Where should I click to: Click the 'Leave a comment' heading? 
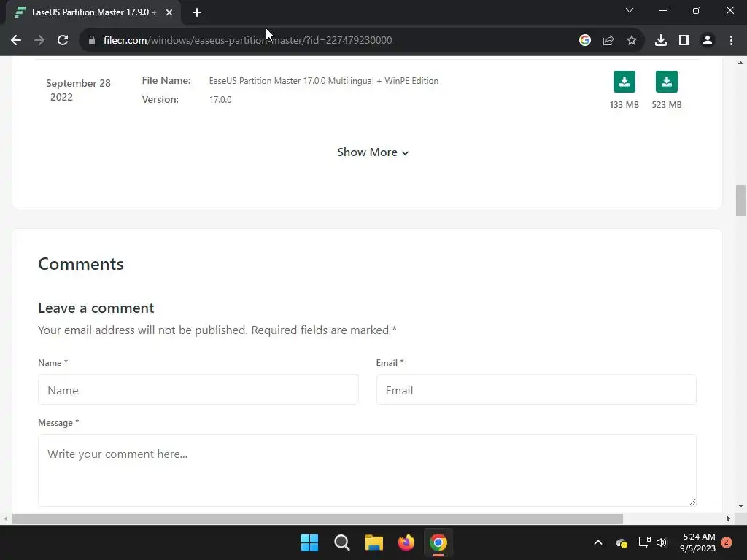[96, 308]
